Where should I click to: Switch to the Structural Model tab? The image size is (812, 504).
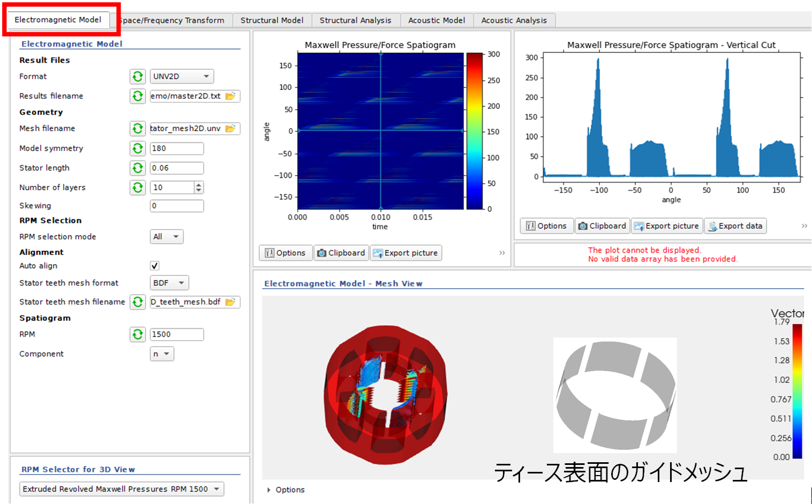(272, 20)
